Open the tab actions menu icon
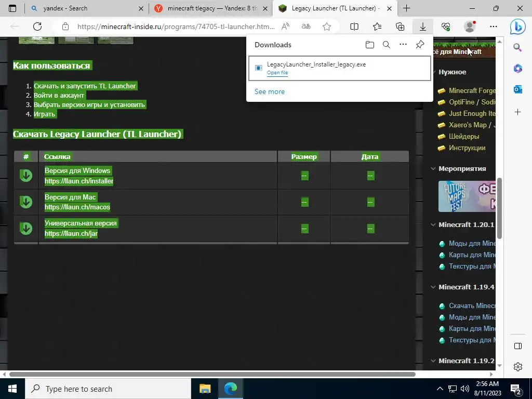Image resolution: width=532 pixels, height=399 pixels. click(x=12, y=8)
